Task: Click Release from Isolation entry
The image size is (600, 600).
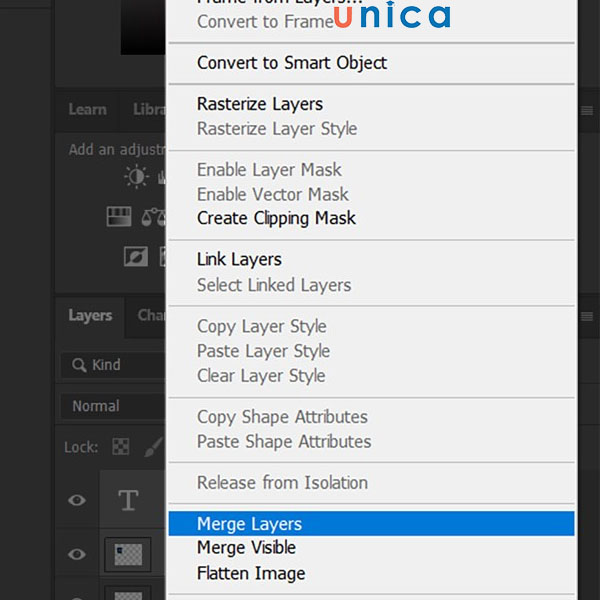Action: pos(371,483)
